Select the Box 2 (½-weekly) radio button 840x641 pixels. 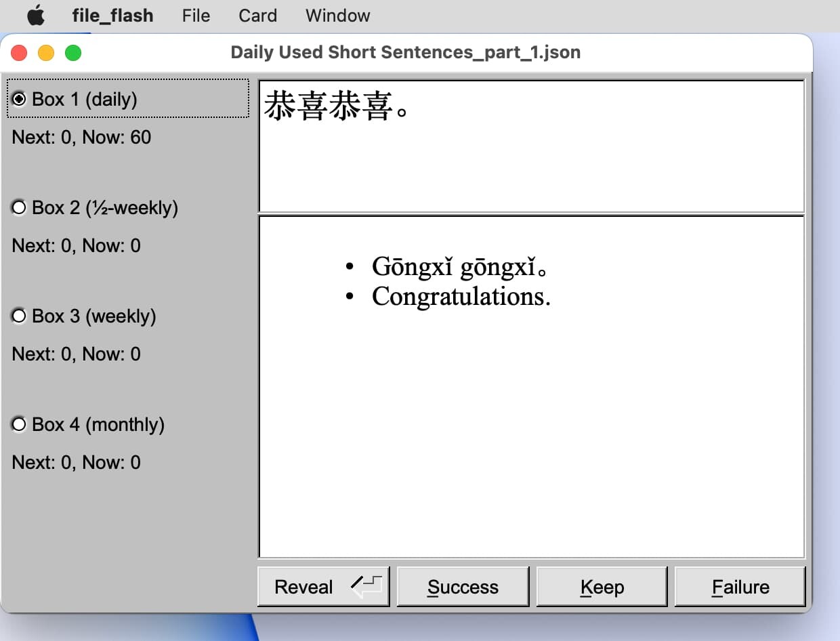pyautogui.click(x=20, y=207)
